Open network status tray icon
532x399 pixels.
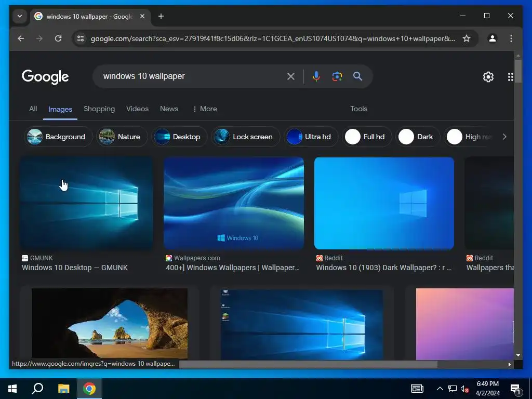click(x=453, y=389)
